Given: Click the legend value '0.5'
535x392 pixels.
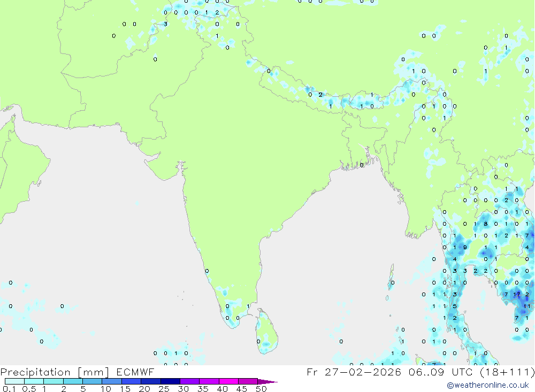Looking at the screenshot, I should pyautogui.click(x=29, y=389).
